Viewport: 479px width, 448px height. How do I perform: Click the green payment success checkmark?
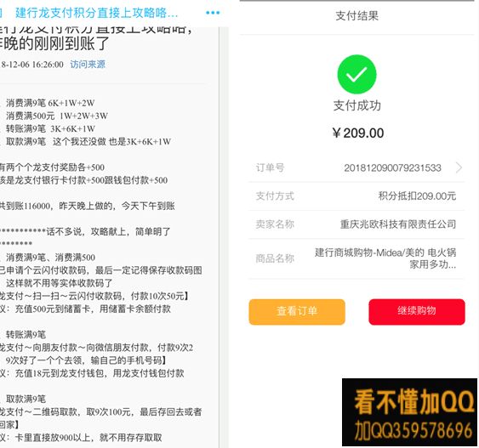point(356,74)
